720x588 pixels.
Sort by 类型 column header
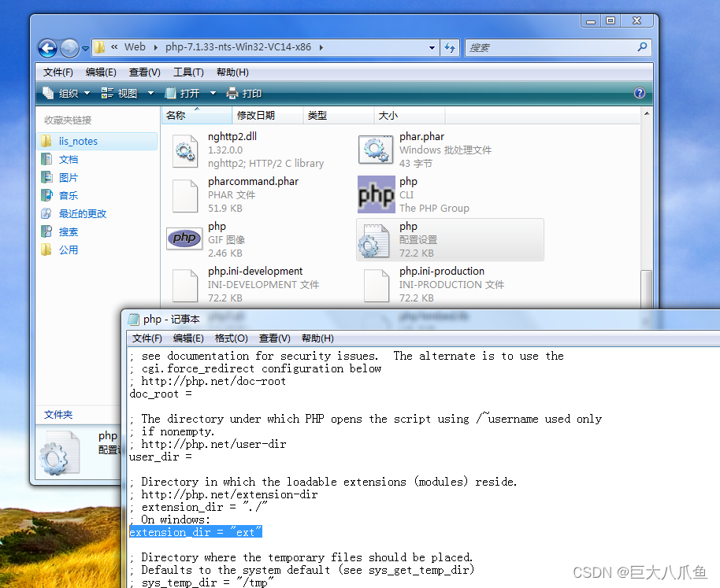(339, 115)
